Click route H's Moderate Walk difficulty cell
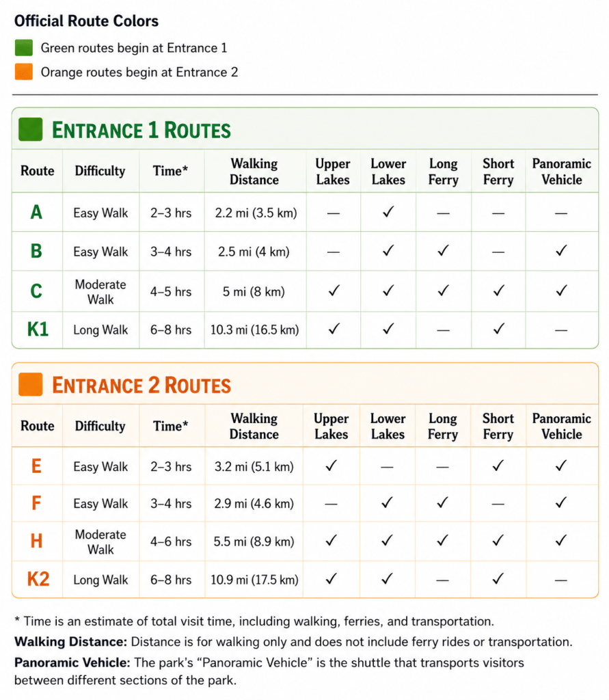Screen dimensions: 609x700 [x=100, y=542]
